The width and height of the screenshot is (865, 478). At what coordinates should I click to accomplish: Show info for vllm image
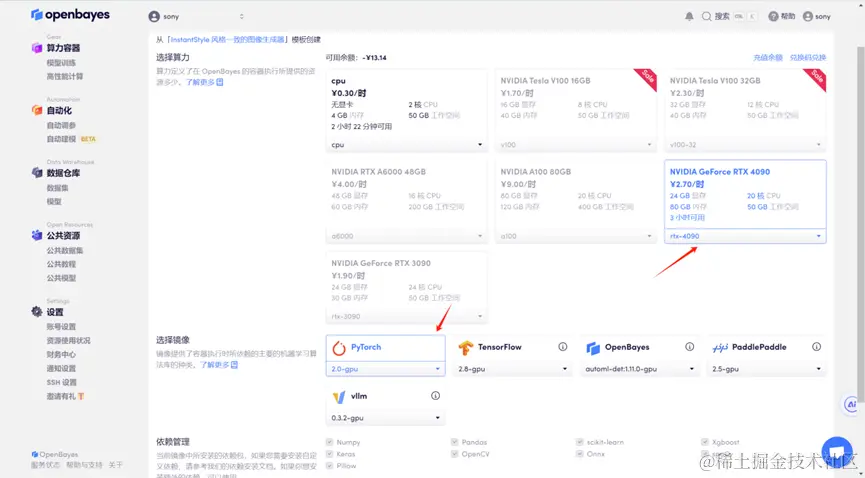435,396
